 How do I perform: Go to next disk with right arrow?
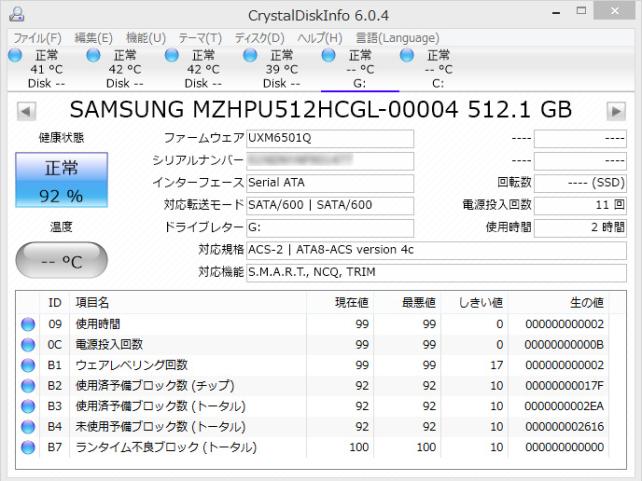tap(616, 110)
